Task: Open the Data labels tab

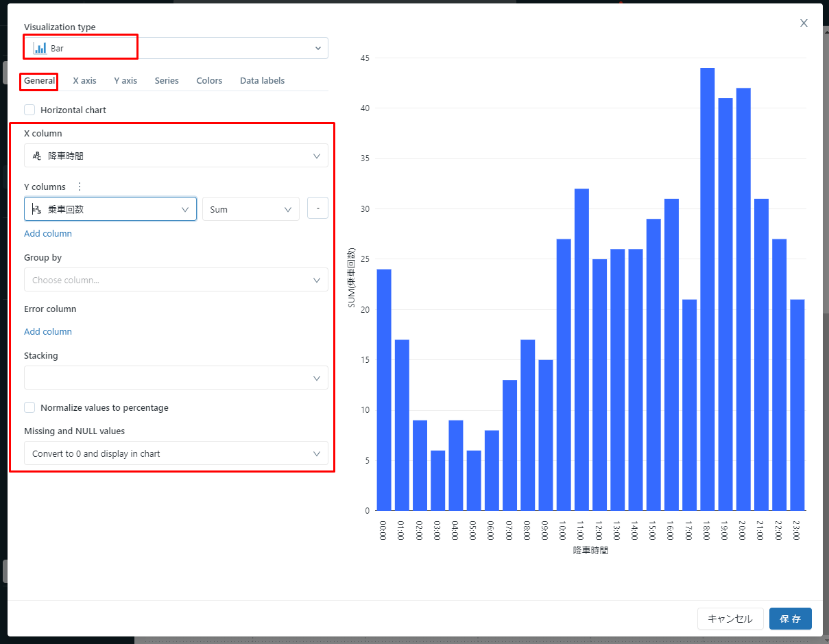Action: 262,80
